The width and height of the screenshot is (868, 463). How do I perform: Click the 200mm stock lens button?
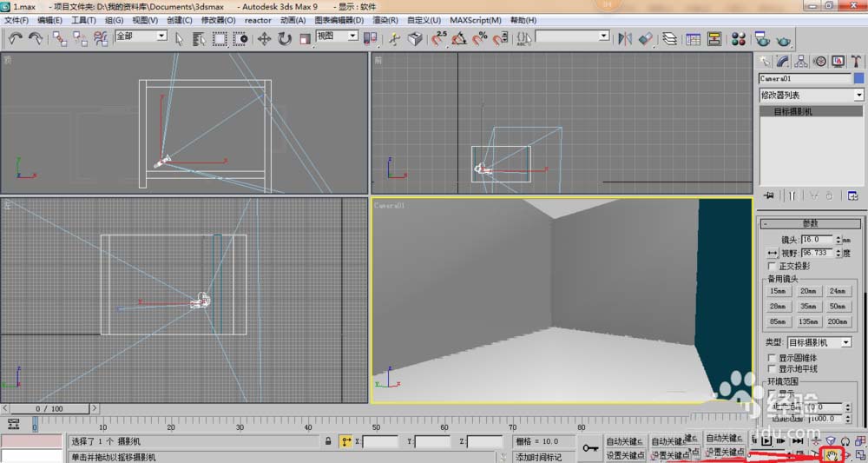click(x=837, y=321)
